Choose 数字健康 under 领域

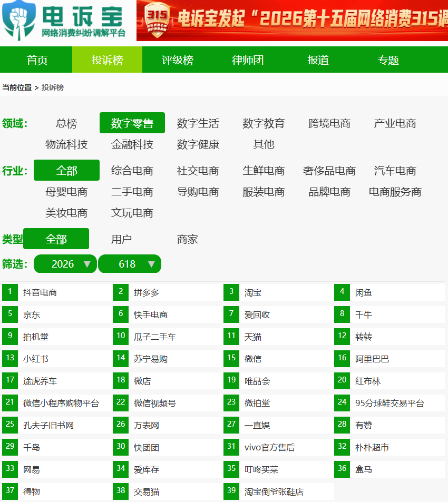[x=198, y=144]
